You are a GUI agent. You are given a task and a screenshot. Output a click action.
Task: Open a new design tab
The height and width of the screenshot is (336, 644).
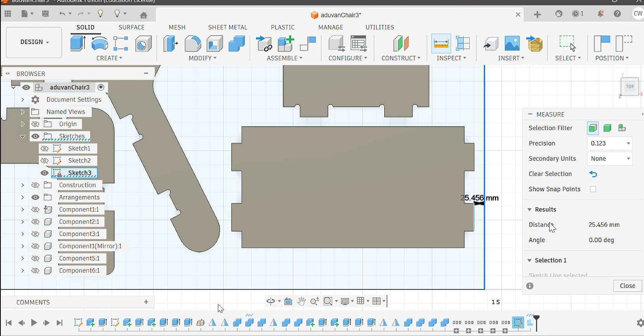tap(538, 15)
